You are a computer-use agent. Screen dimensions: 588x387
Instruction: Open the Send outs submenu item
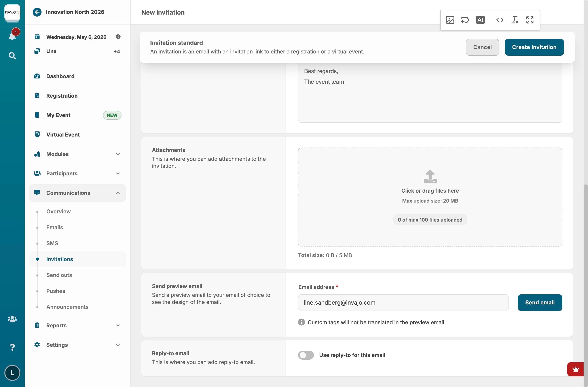point(59,275)
